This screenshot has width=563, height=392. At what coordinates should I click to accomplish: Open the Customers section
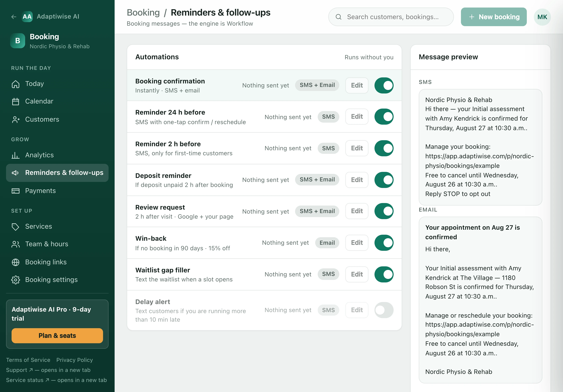(x=57, y=119)
